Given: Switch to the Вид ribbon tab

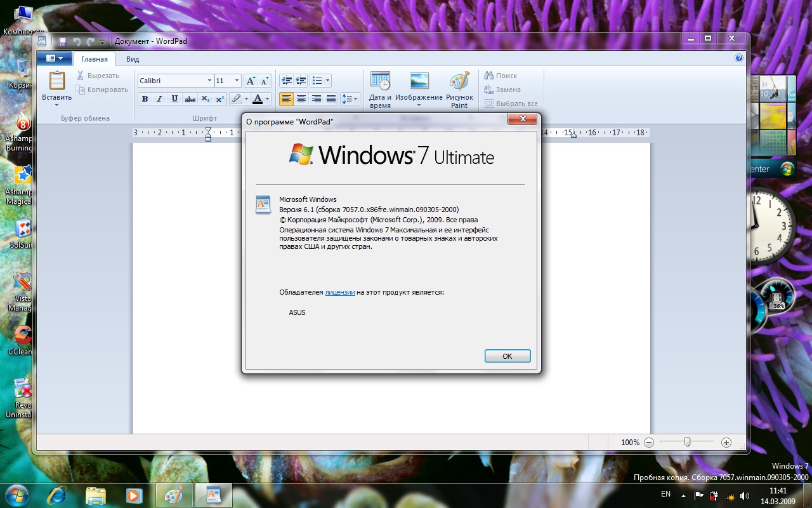Looking at the screenshot, I should pos(133,59).
